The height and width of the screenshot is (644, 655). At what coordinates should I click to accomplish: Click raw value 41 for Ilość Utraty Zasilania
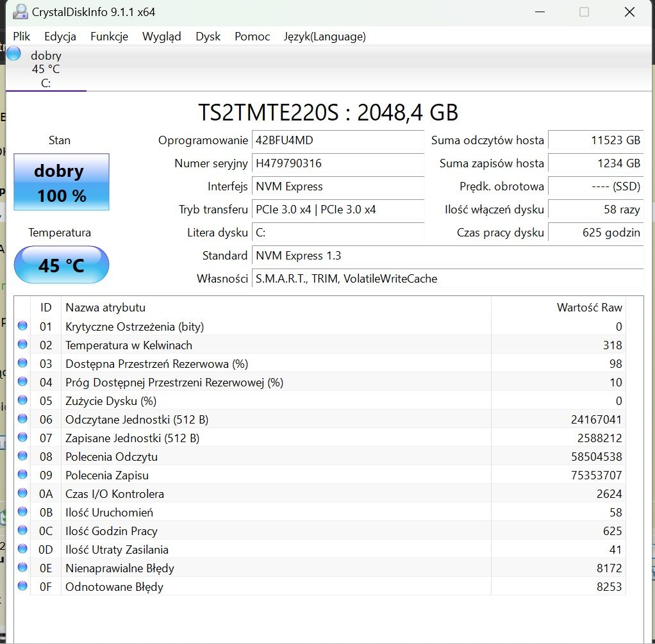615,550
